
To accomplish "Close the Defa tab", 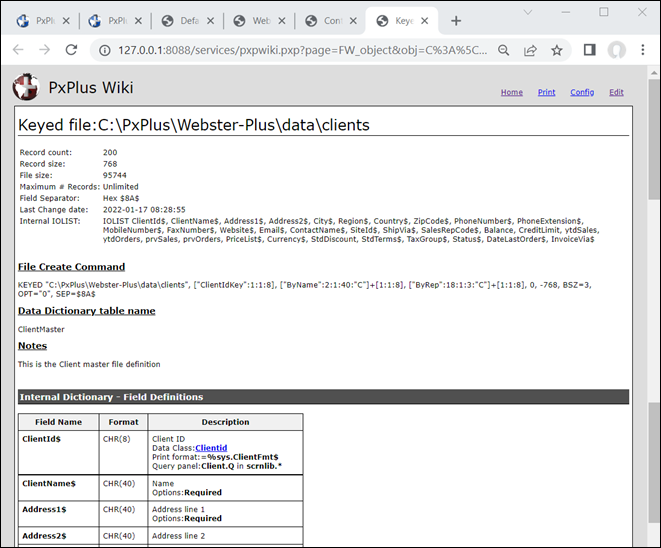I will point(210,21).
